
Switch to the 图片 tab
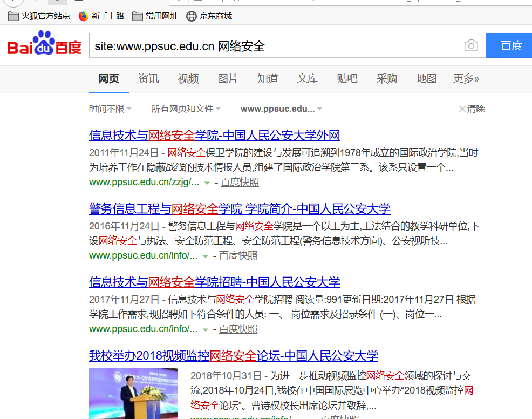click(x=228, y=79)
